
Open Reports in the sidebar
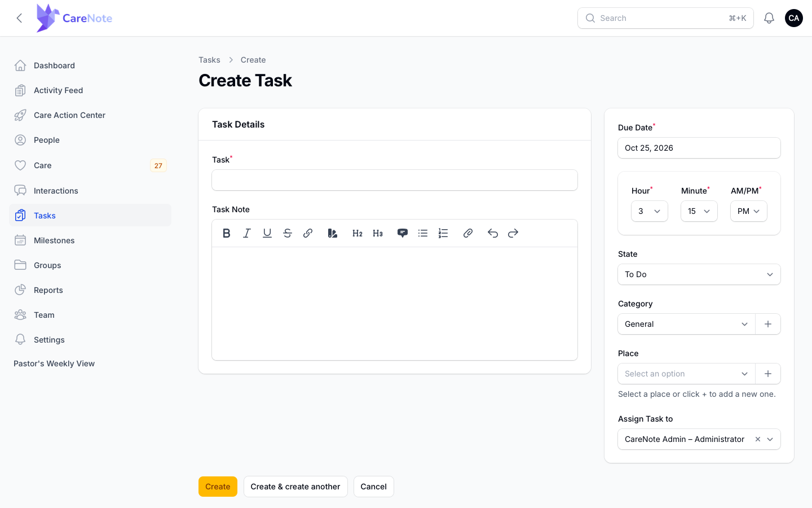coord(90,290)
